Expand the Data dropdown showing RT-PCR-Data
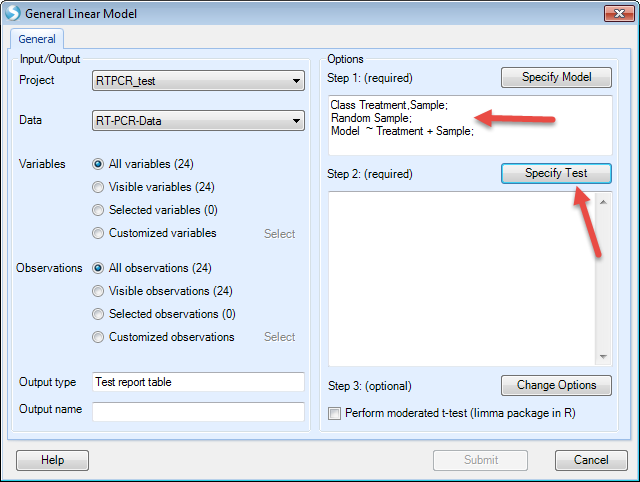 click(198, 120)
